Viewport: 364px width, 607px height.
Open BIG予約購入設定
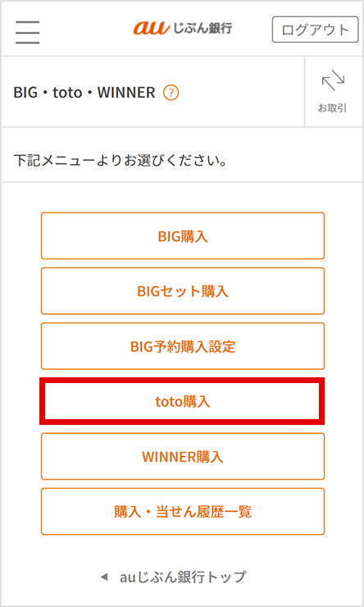(183, 346)
